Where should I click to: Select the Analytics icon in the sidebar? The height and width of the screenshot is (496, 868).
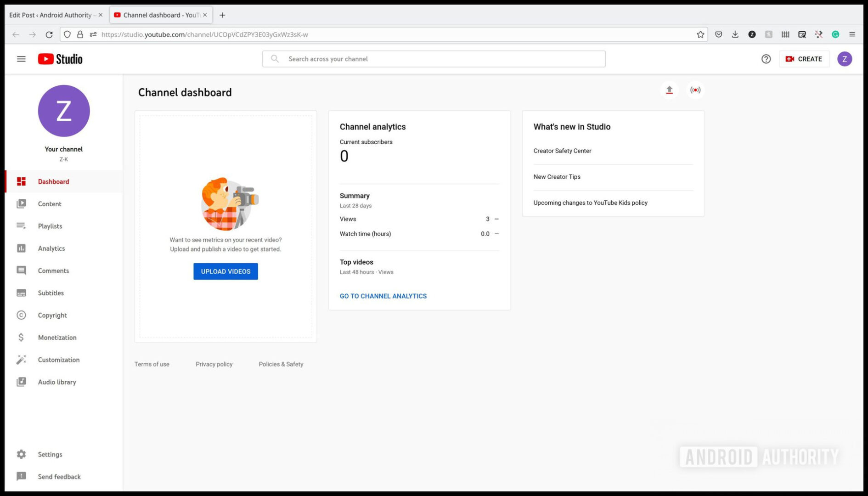point(21,248)
